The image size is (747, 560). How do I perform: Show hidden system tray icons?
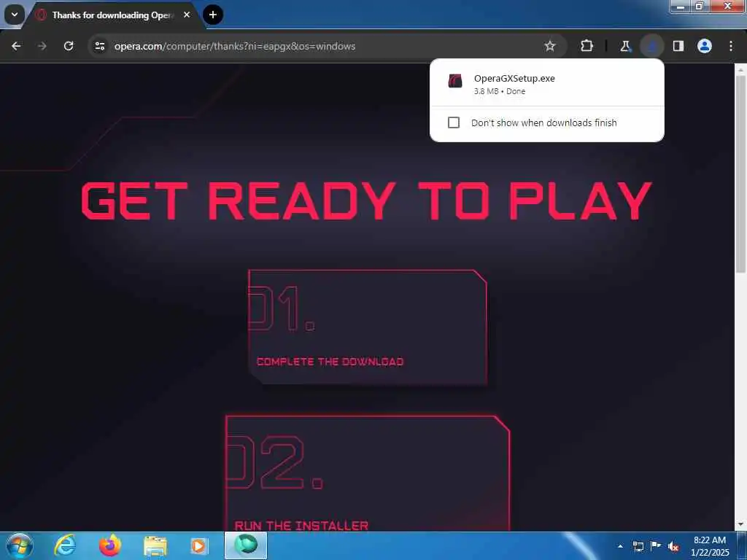coord(620,546)
